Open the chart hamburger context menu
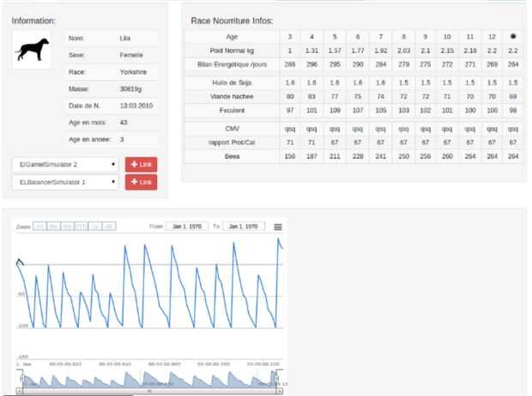 277,227
